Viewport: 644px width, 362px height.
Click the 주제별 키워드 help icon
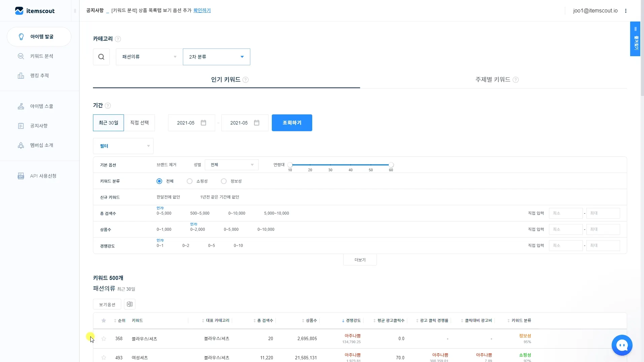[x=516, y=80]
